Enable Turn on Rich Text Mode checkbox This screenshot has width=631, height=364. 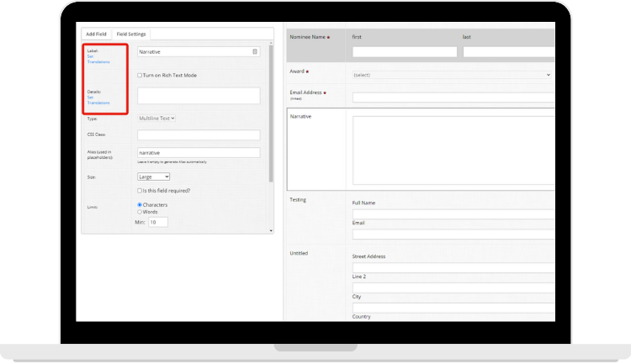[140, 75]
